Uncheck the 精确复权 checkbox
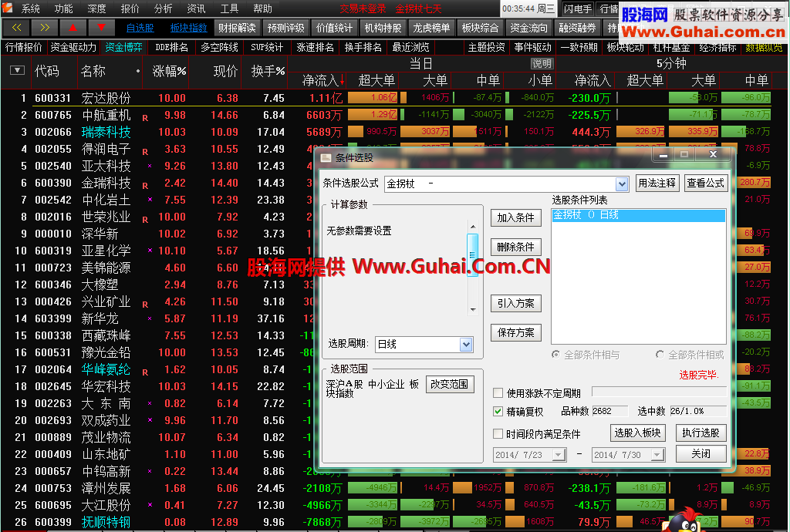This screenshot has width=790, height=532. (498, 412)
